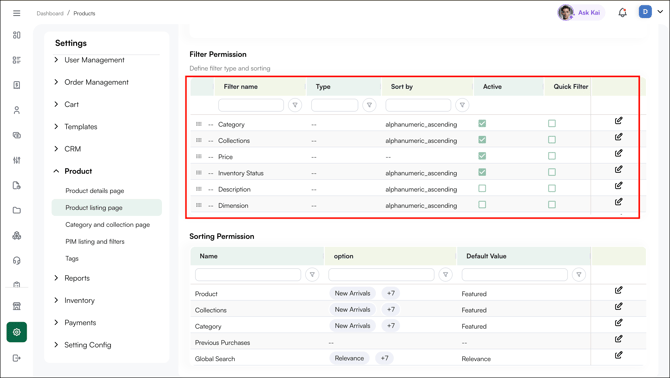This screenshot has width=670, height=378.
Task: Open PIM listing and filters settings
Action: 95,242
